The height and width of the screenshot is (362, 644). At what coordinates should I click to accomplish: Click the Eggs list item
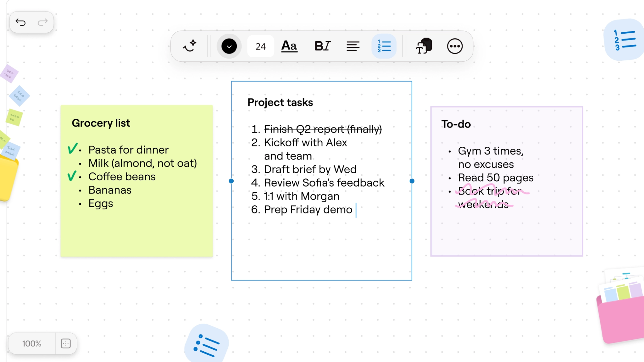[101, 204]
